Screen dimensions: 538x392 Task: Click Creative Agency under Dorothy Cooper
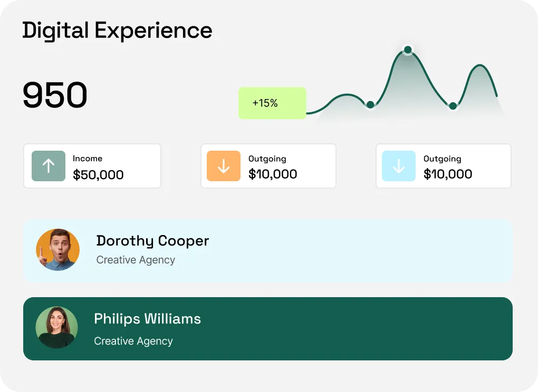coord(136,260)
